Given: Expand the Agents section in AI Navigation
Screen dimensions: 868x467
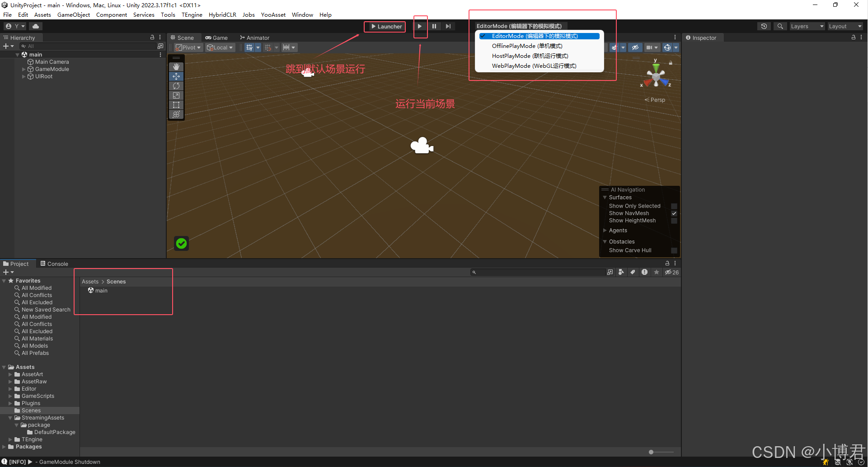Looking at the screenshot, I should coord(605,230).
